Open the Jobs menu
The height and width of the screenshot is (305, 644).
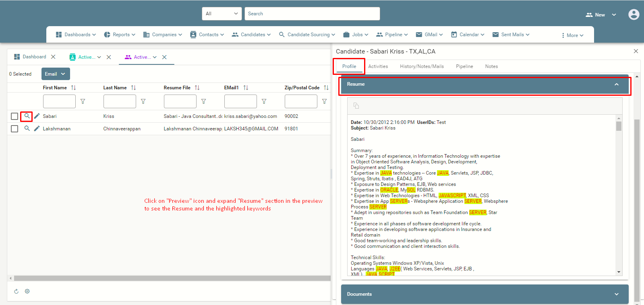[x=356, y=35]
